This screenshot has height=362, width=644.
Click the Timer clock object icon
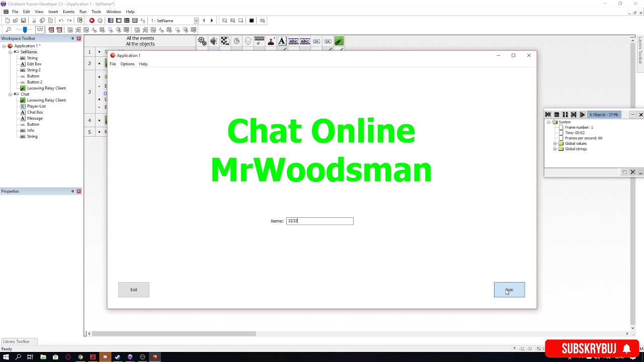236,41
